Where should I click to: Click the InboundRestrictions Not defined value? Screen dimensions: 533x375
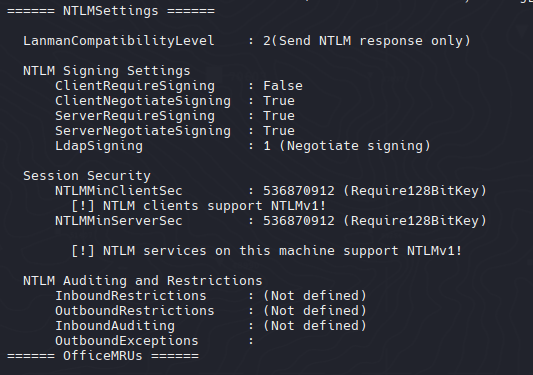[x=315, y=296]
